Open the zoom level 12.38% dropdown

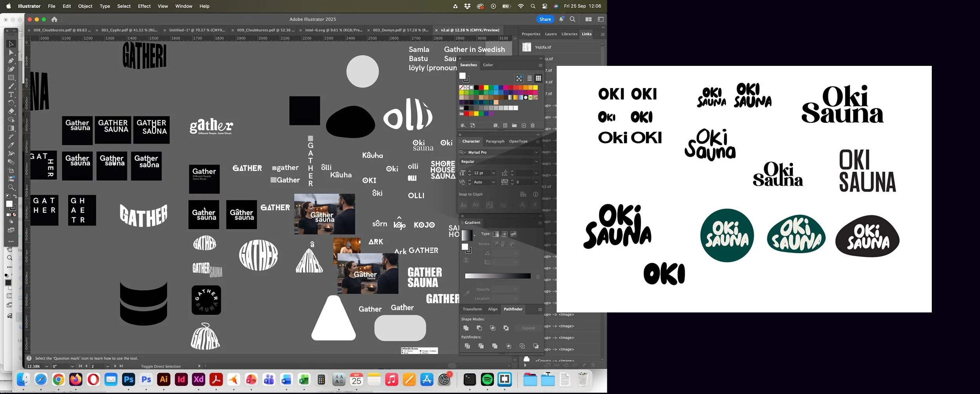click(47, 367)
